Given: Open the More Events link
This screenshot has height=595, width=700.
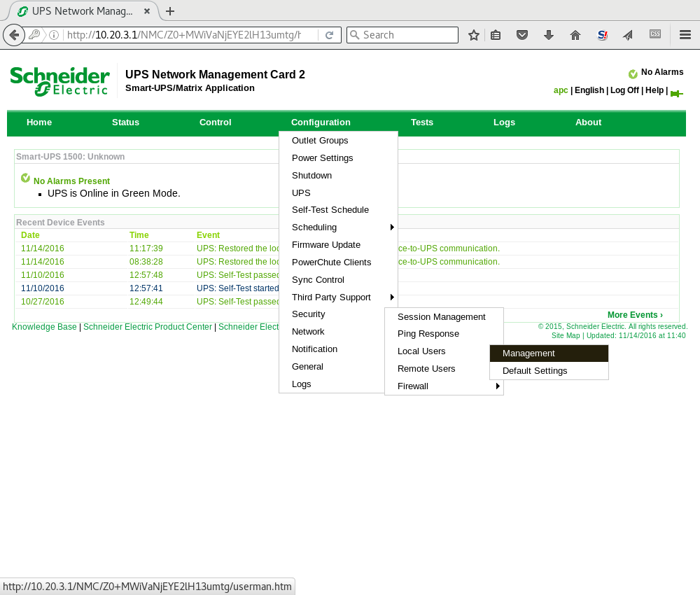Looking at the screenshot, I should [635, 315].
